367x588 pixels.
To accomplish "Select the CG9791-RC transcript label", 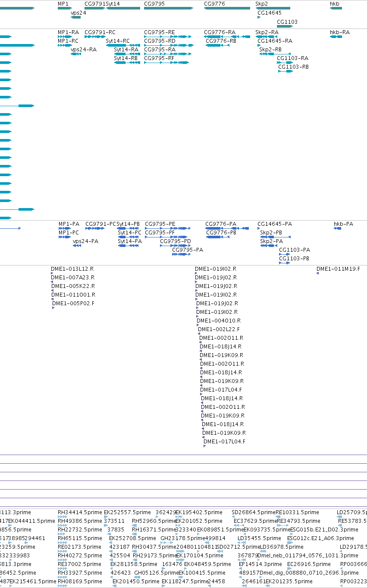I will 100,32.
